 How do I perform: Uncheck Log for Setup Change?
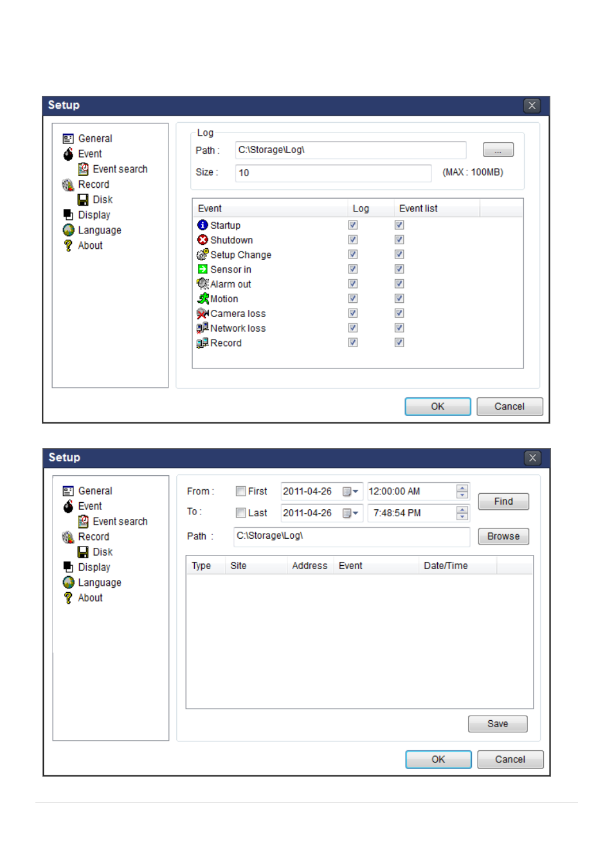pyautogui.click(x=353, y=255)
